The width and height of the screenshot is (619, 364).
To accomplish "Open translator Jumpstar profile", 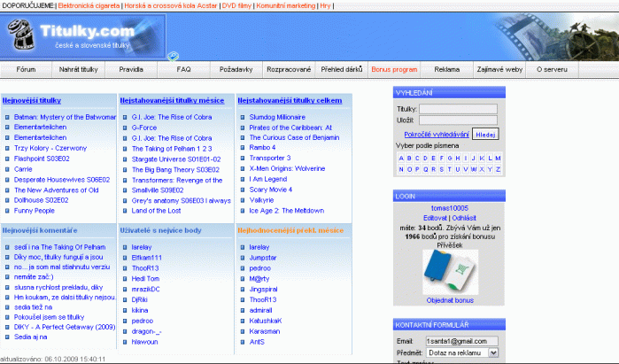I will click(x=262, y=258).
